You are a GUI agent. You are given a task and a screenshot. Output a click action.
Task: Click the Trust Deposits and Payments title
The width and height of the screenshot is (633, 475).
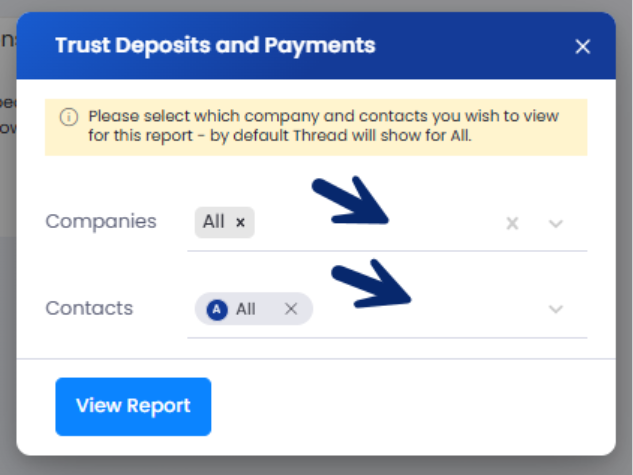tap(215, 46)
